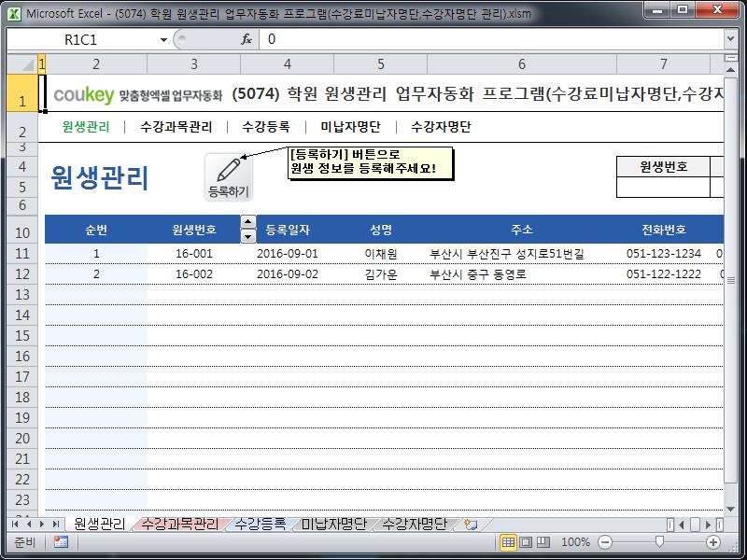Screen dimensions: 747x560
Task: Switch to the 수강과목관리 sheet tab
Action: point(180,524)
